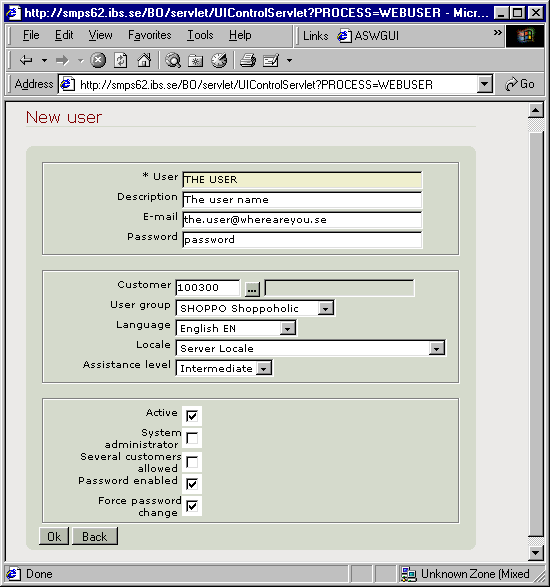Click the browser Back arrow icon
Viewport: 550px width, 587px height.
26,60
